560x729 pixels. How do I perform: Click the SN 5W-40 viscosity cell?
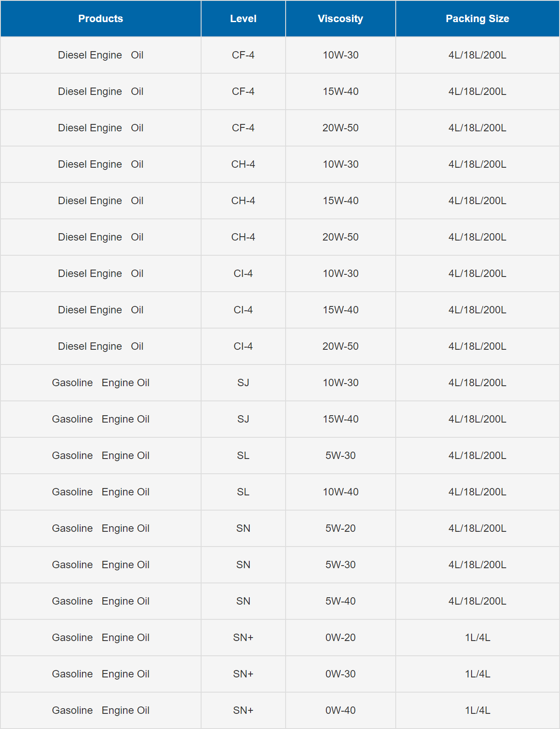[x=340, y=601]
